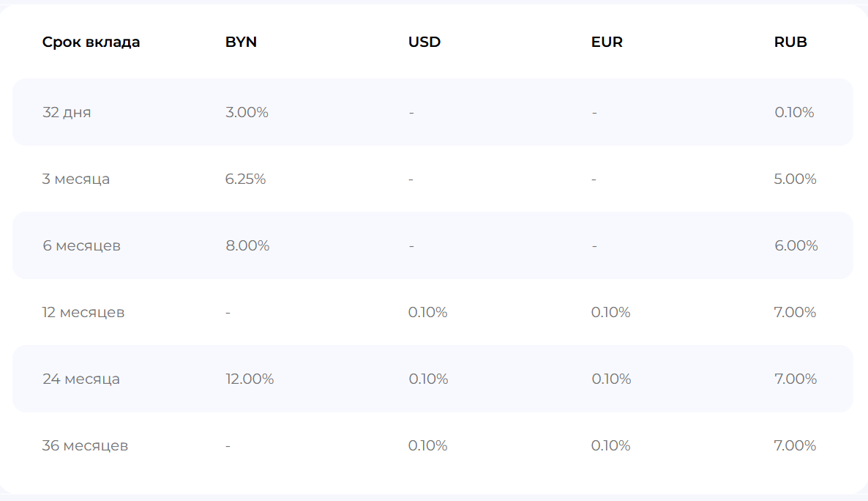Image resolution: width=868 pixels, height=501 pixels.
Task: Click RUB 0.10% rate for 32 days
Action: pos(794,112)
